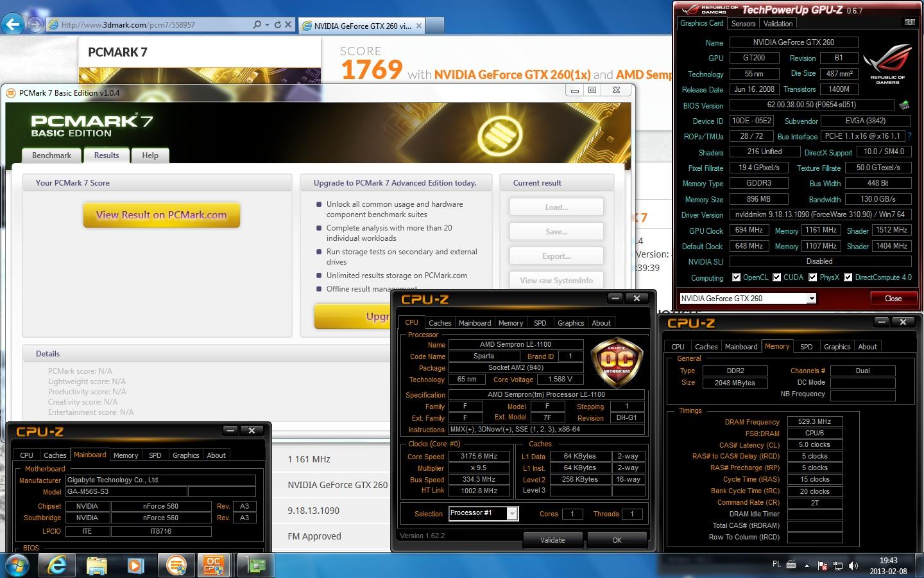Click the FM Approved text on the web page
The image size is (924, 578).
314,536
